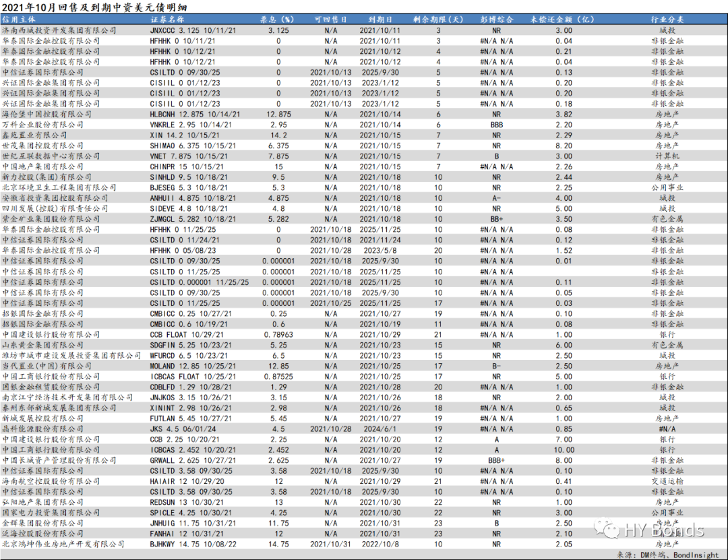This screenshot has width=728, height=560.
Task: Click issuer 潍坊市城市建设发展投资集团有限公司
Action: coord(71,355)
